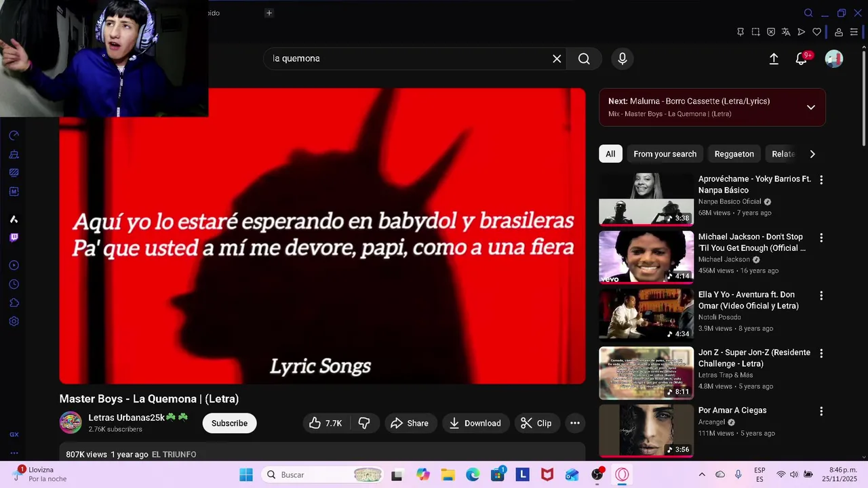The image size is (868, 488).
Task: Open a new browser tab with plus
Action: pos(269,13)
